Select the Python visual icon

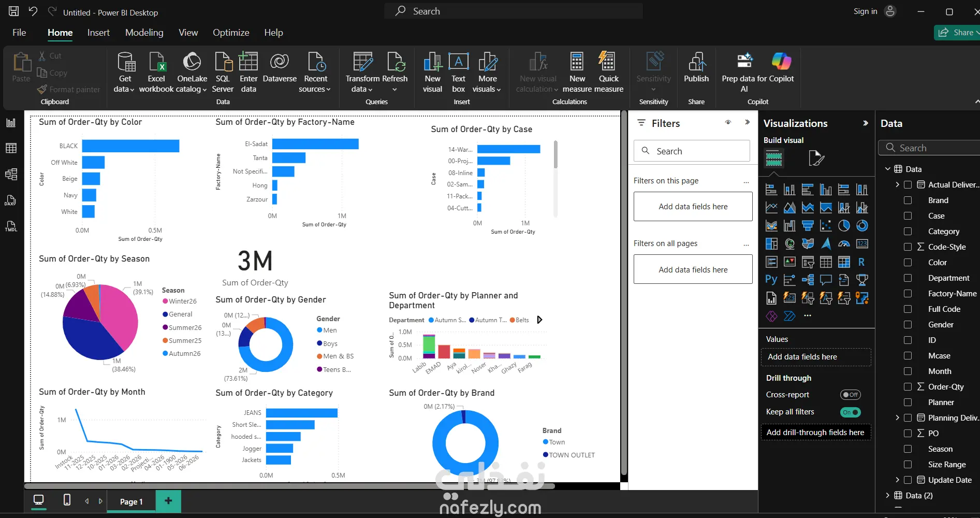(x=771, y=280)
